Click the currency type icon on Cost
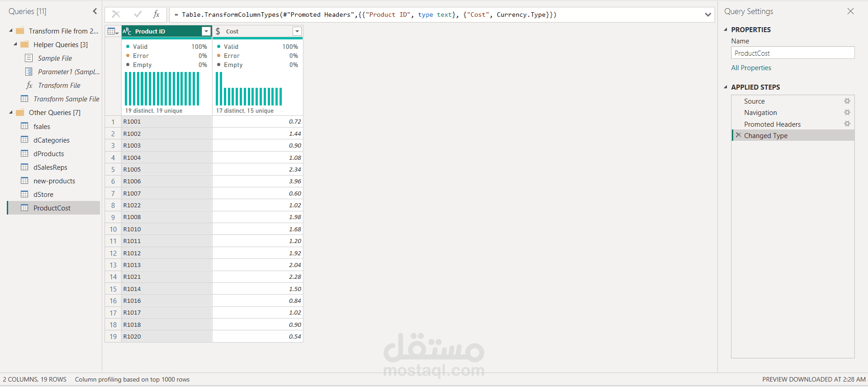868x387 pixels. coord(218,31)
